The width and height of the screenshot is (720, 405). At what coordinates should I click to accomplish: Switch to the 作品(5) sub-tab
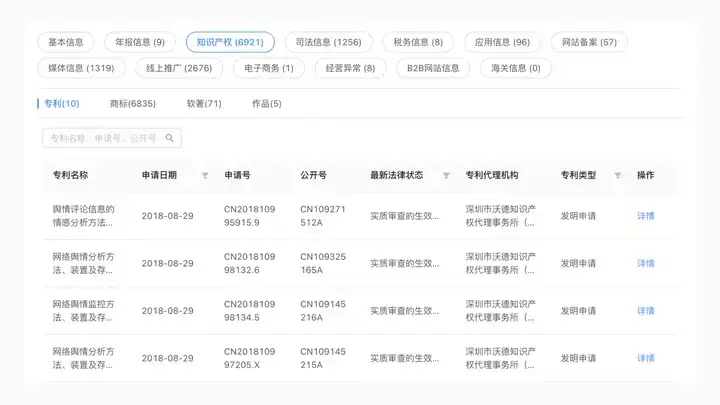click(x=266, y=104)
